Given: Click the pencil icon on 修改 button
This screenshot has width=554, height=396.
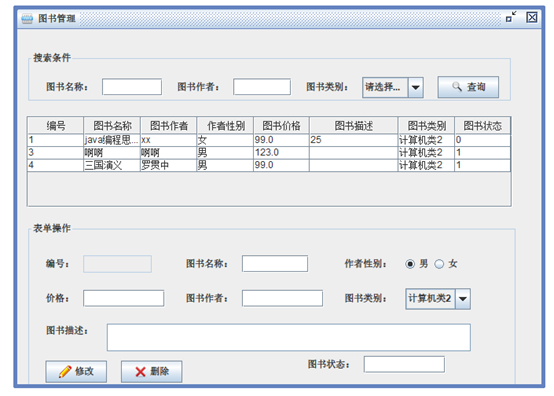Looking at the screenshot, I should point(65,371).
